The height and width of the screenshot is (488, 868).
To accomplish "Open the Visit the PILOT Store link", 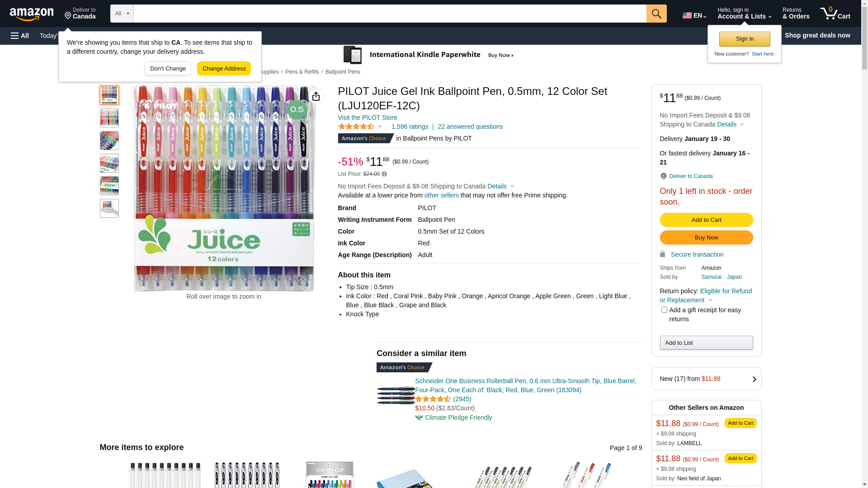I will pos(367,117).
